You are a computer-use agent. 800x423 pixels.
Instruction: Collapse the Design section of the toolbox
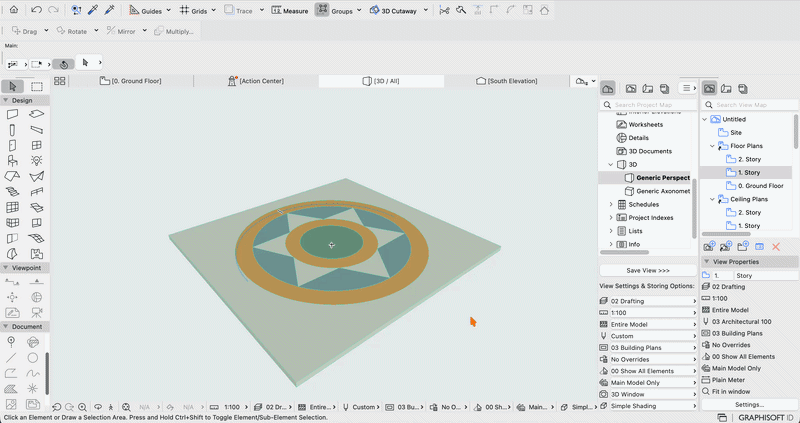(6, 101)
